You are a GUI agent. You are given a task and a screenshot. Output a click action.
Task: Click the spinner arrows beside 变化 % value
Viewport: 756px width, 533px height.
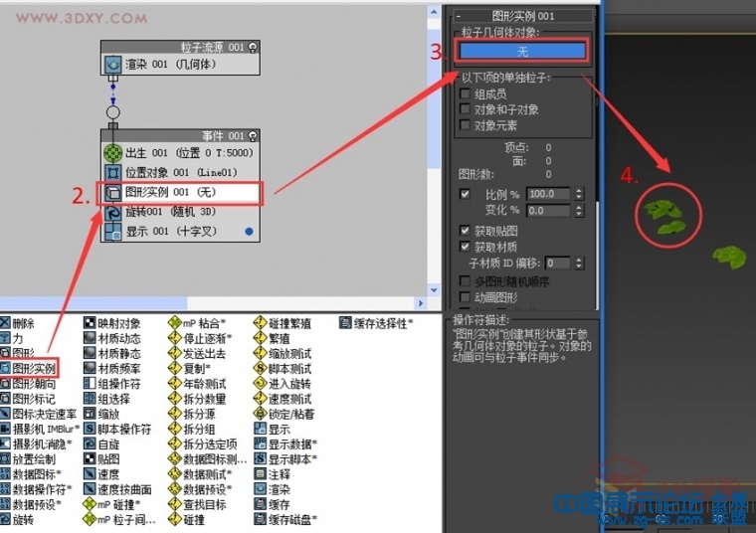tap(579, 210)
